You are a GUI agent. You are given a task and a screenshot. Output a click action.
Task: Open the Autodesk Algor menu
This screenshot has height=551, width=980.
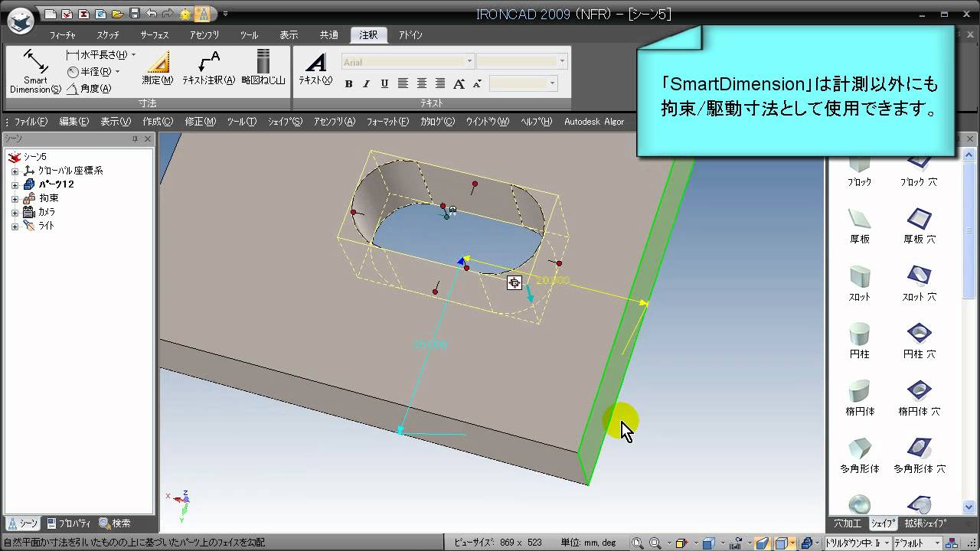(594, 122)
